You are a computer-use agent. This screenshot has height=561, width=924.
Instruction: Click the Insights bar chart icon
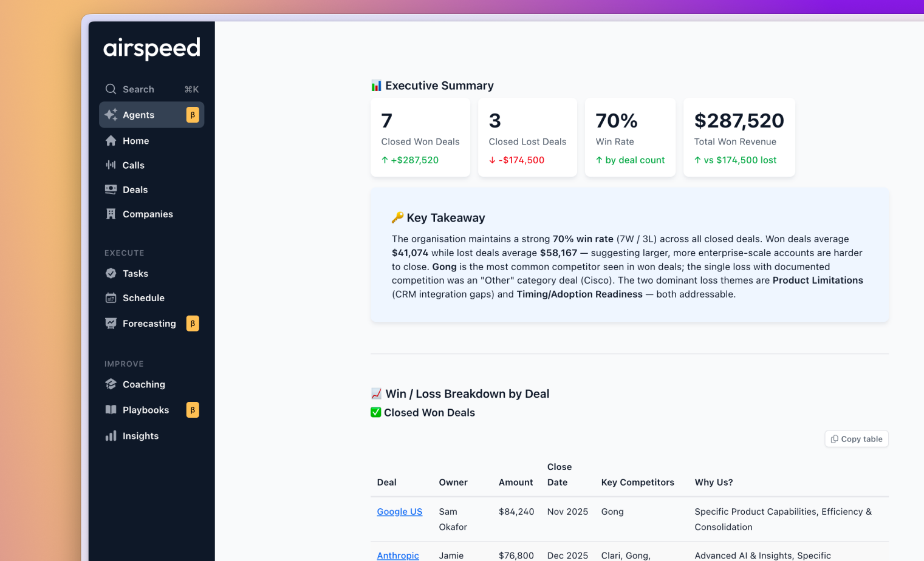111,436
